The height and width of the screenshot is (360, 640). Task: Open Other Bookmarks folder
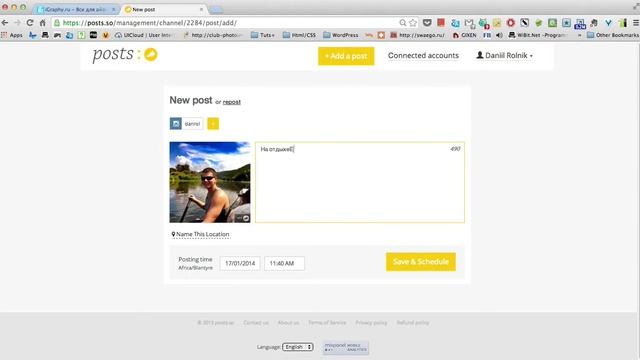[x=613, y=35]
